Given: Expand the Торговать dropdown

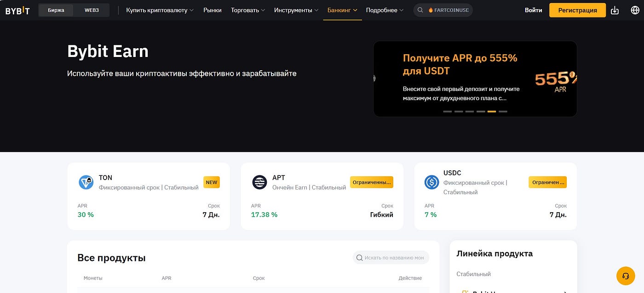Looking at the screenshot, I should tap(248, 10).
